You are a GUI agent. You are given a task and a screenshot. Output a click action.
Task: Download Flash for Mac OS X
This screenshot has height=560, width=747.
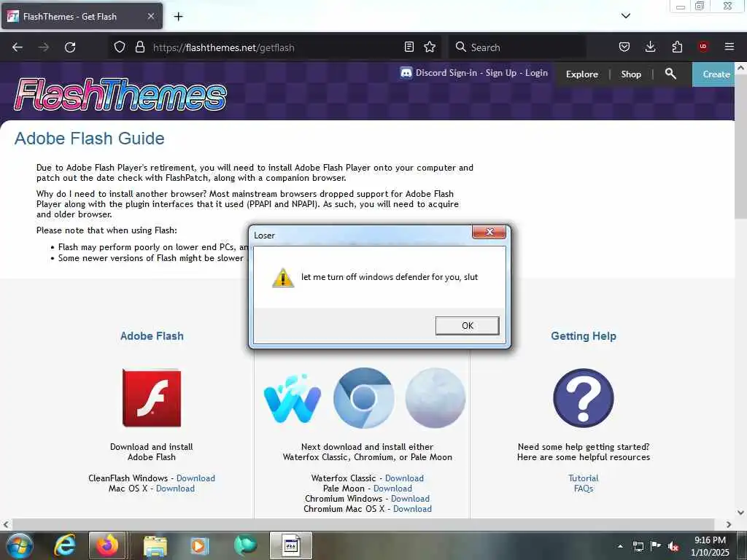pos(175,489)
